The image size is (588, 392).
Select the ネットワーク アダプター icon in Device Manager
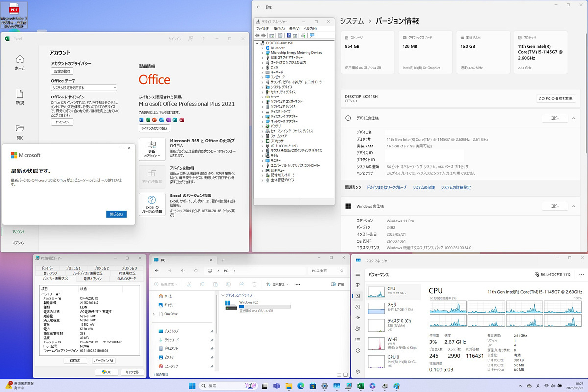268,121
